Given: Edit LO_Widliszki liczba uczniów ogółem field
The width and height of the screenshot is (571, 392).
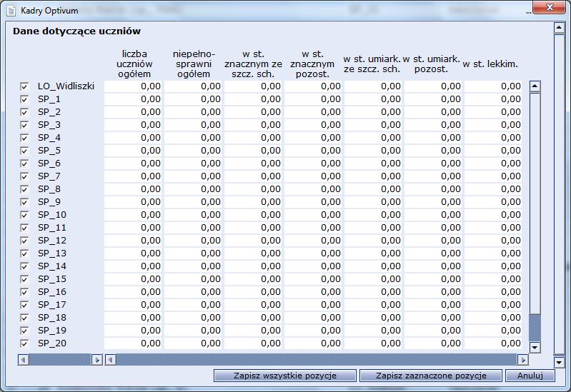Looking at the screenshot, I should pyautogui.click(x=133, y=86).
